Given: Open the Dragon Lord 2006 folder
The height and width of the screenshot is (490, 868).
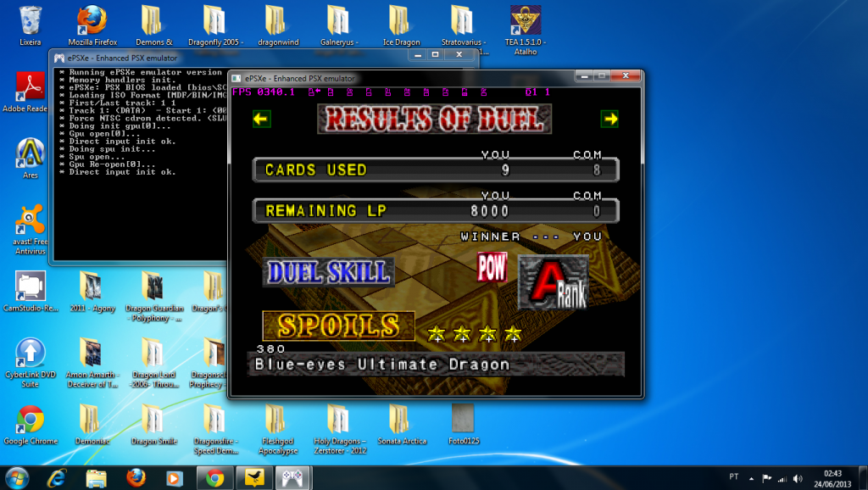Looking at the screenshot, I should pyautogui.click(x=154, y=363).
